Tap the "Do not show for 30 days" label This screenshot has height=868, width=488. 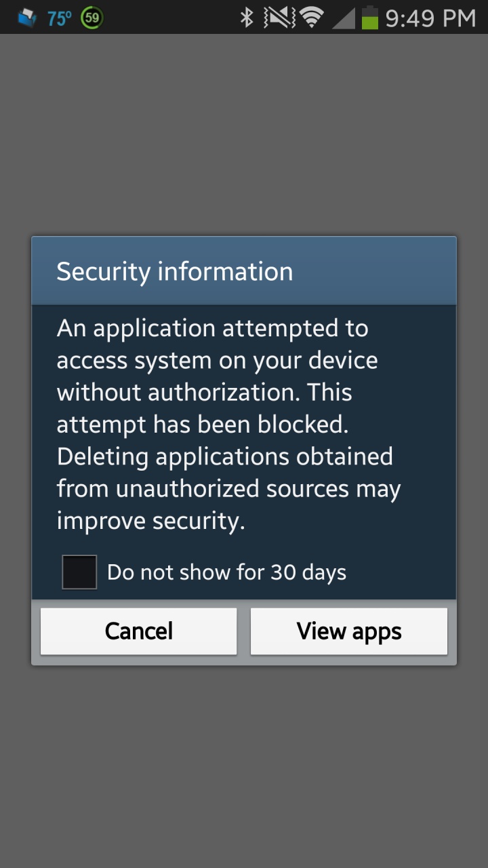click(x=226, y=572)
